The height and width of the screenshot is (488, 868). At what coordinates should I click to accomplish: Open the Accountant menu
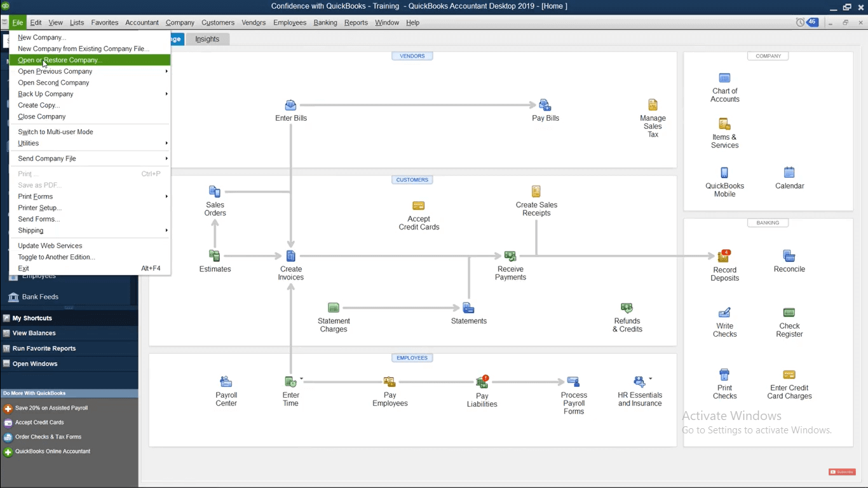click(x=142, y=22)
